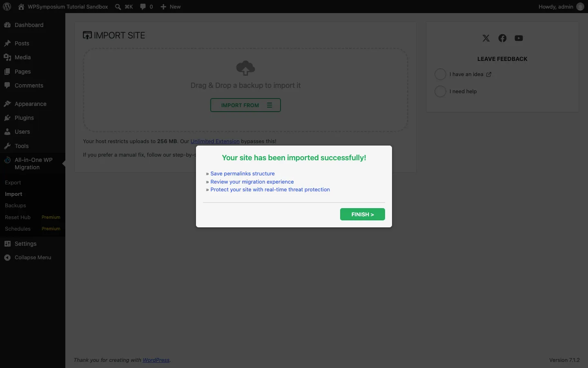Click the Plugins plug icon

pos(7,118)
